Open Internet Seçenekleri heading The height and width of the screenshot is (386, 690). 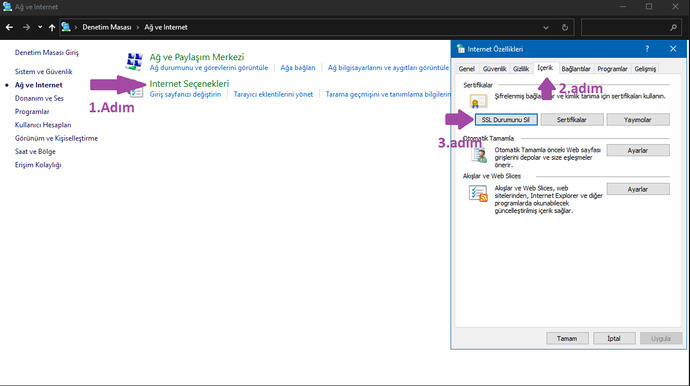coord(189,84)
